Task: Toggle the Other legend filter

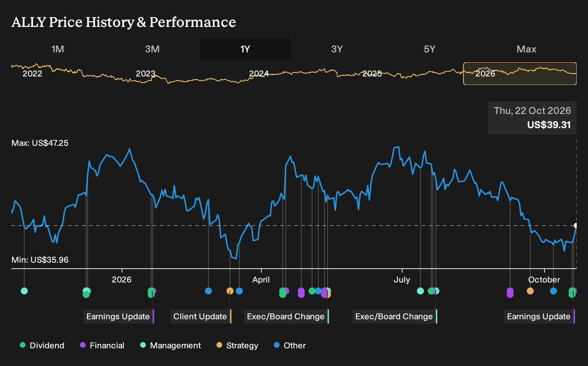Action: click(x=290, y=345)
